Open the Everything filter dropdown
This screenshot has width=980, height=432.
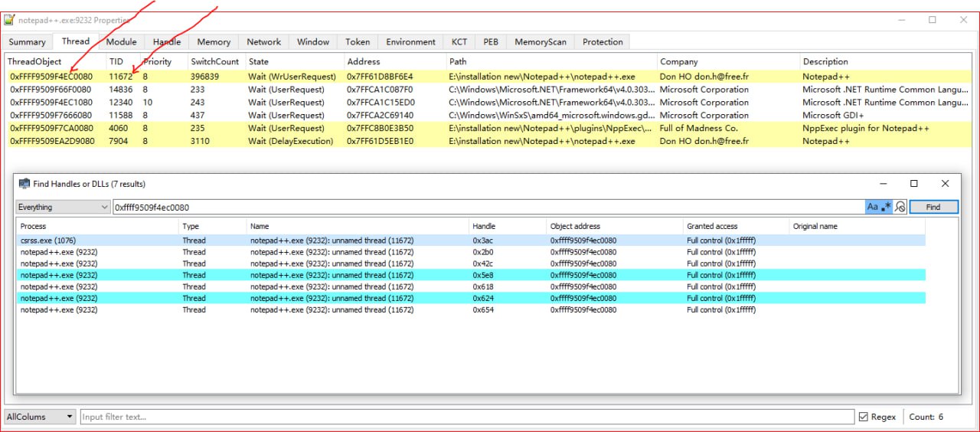(63, 207)
